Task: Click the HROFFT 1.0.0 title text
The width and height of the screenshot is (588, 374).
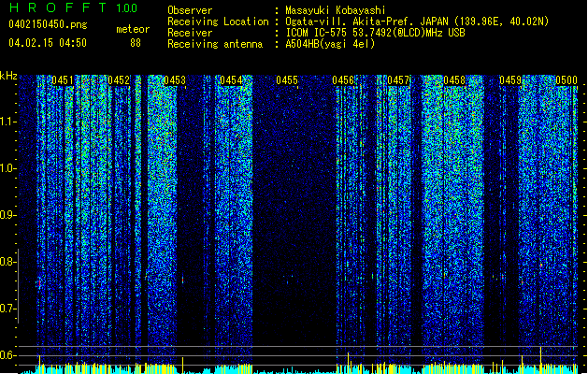Action: tap(73, 7)
